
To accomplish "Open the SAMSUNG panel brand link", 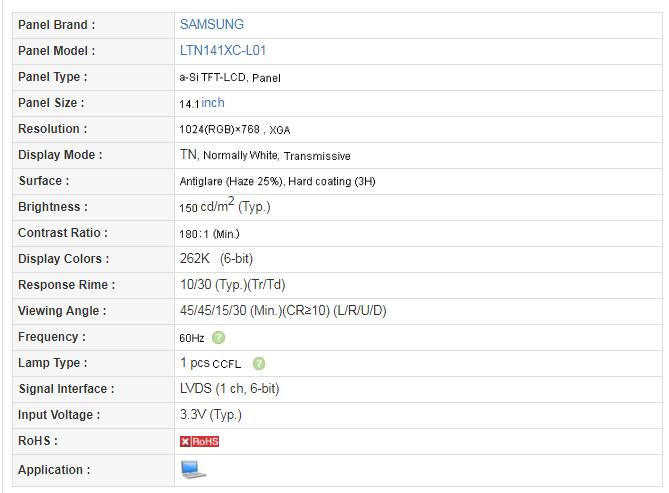I will coord(212,24).
